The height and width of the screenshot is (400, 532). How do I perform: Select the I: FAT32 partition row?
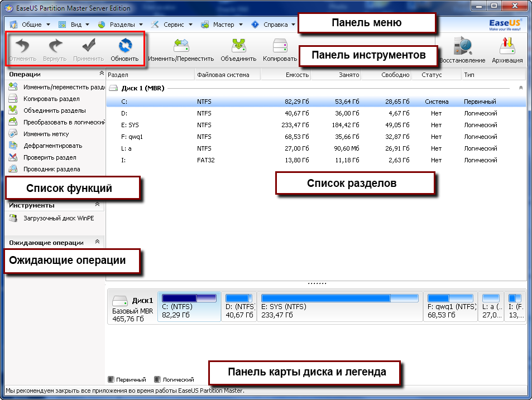tap(316, 160)
